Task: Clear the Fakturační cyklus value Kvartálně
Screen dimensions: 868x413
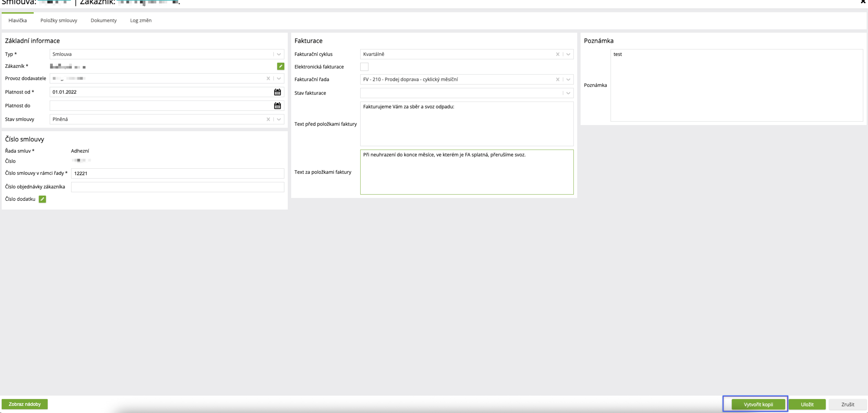Action: tap(558, 54)
